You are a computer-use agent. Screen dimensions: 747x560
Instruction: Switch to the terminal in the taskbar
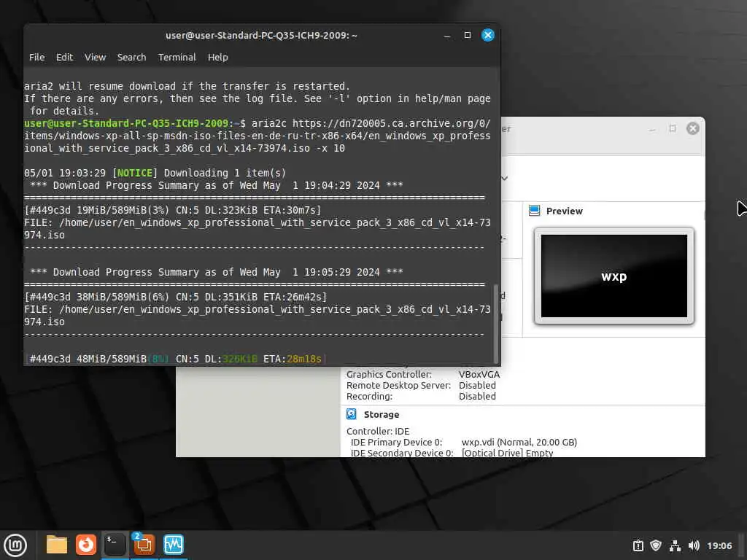[x=115, y=545]
